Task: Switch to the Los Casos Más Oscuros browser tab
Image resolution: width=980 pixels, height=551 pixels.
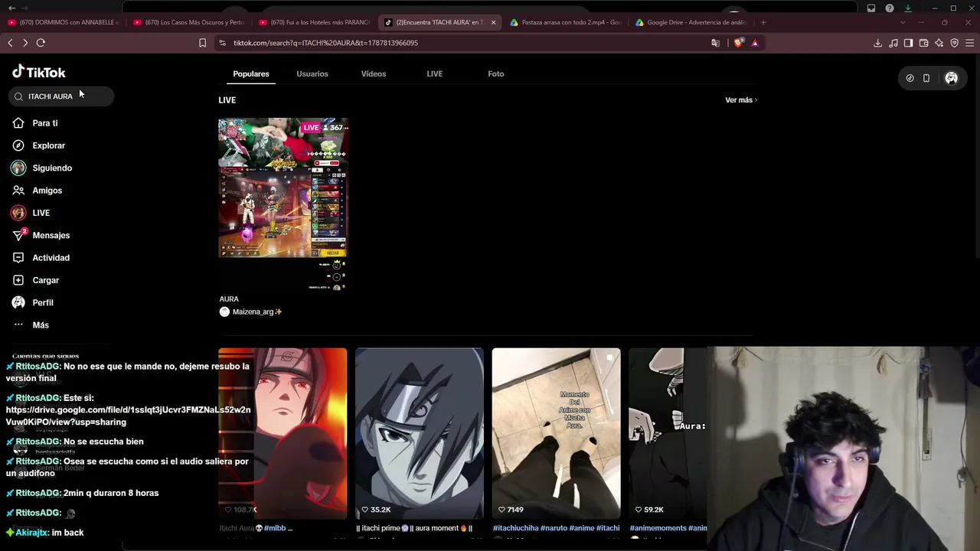Action: pyautogui.click(x=190, y=22)
